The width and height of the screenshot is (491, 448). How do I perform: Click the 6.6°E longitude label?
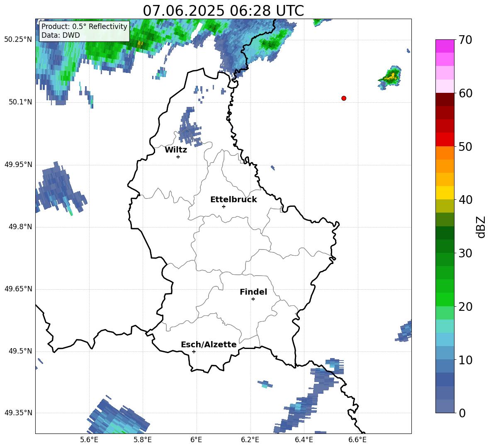357,440
